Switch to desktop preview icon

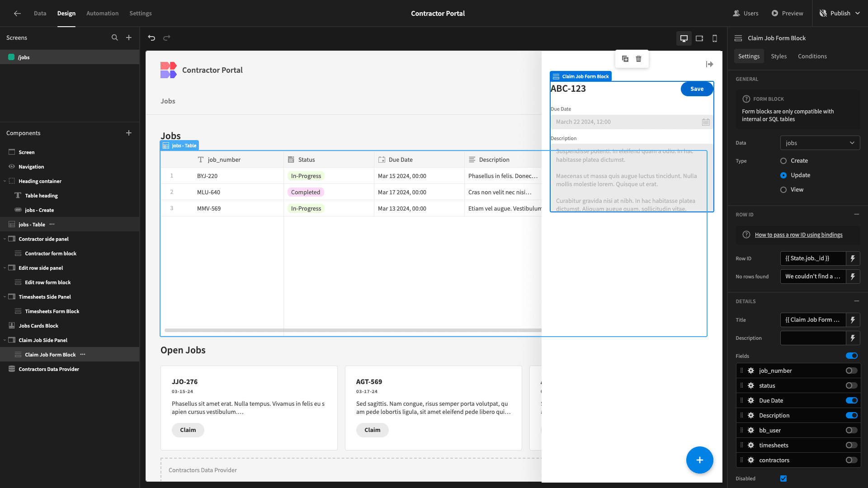click(x=684, y=38)
